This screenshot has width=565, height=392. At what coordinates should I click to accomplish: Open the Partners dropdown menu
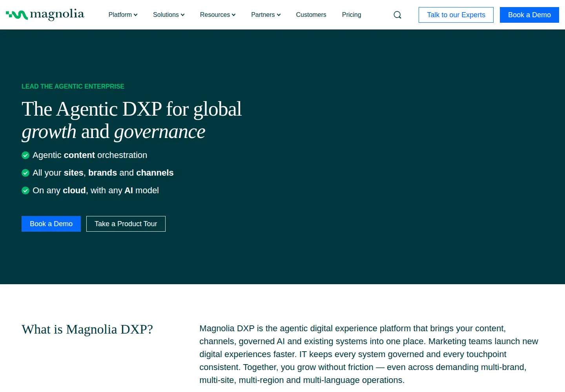coord(266,15)
